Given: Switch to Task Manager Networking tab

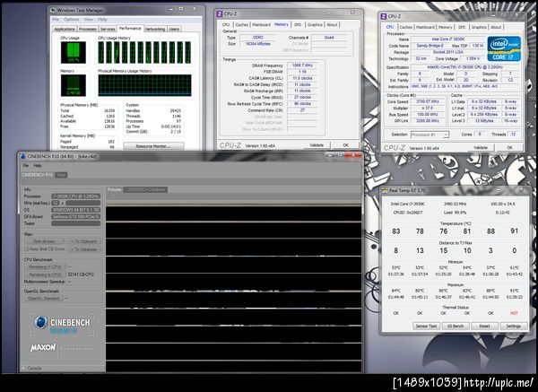Looking at the screenshot, I should (x=155, y=30).
